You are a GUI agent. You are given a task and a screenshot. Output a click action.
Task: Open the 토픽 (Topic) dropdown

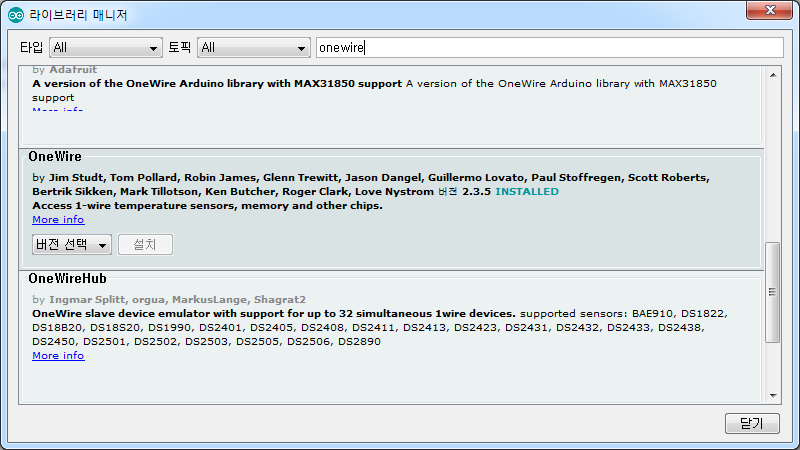click(x=254, y=47)
